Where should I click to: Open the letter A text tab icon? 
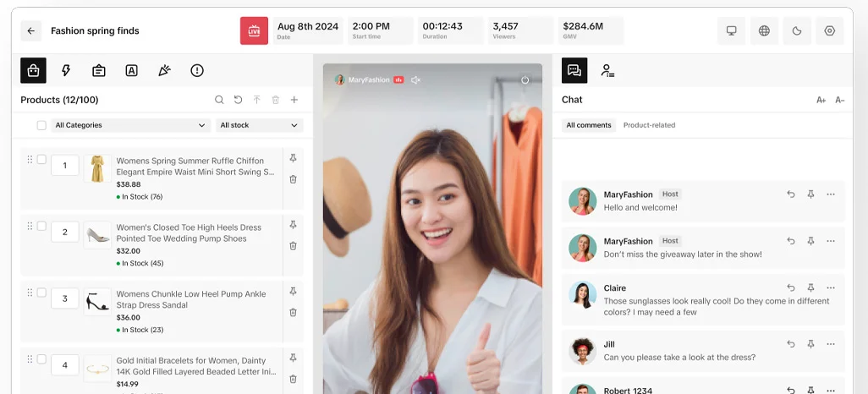[131, 70]
